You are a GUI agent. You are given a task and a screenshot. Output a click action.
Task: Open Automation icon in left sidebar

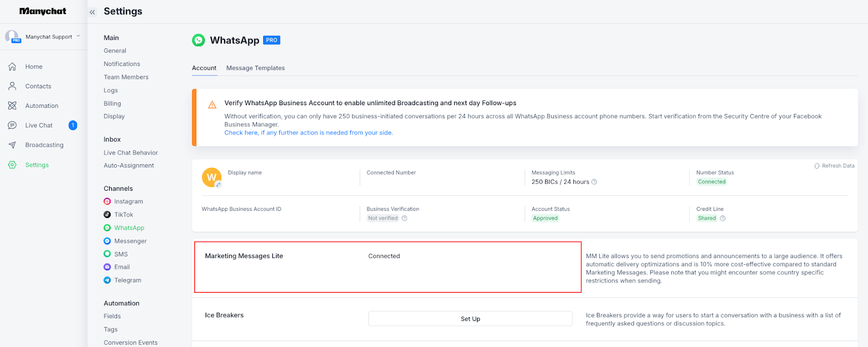tap(12, 106)
